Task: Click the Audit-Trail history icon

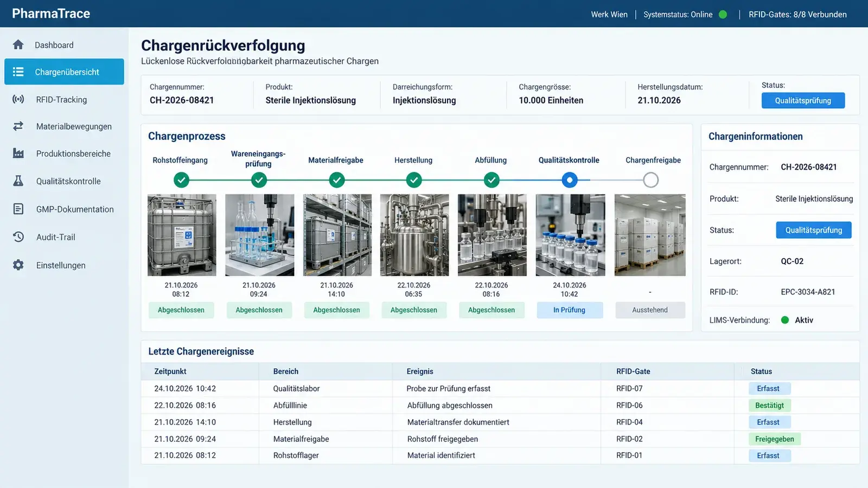Action: coord(18,236)
